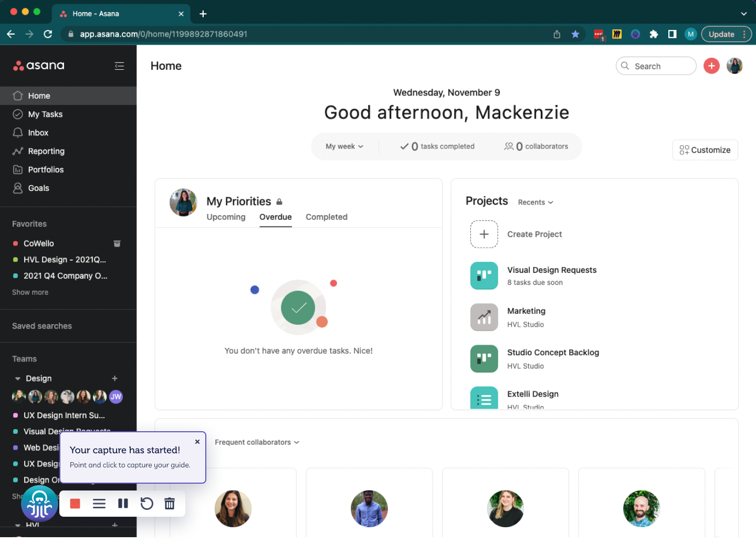Pause the guide capture

click(x=123, y=504)
